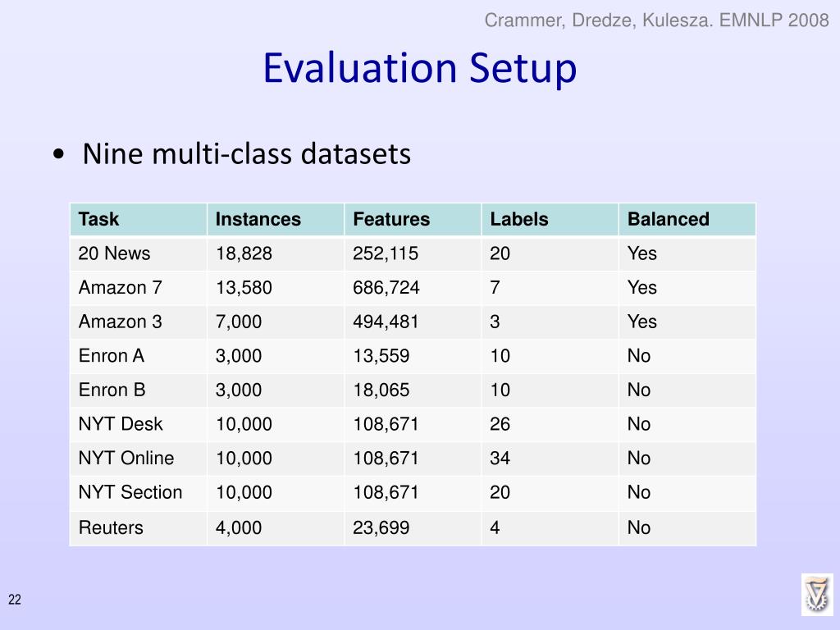Image resolution: width=840 pixels, height=630 pixels.
Task: Click NYT Online features value 108,671
Action: pos(386,458)
